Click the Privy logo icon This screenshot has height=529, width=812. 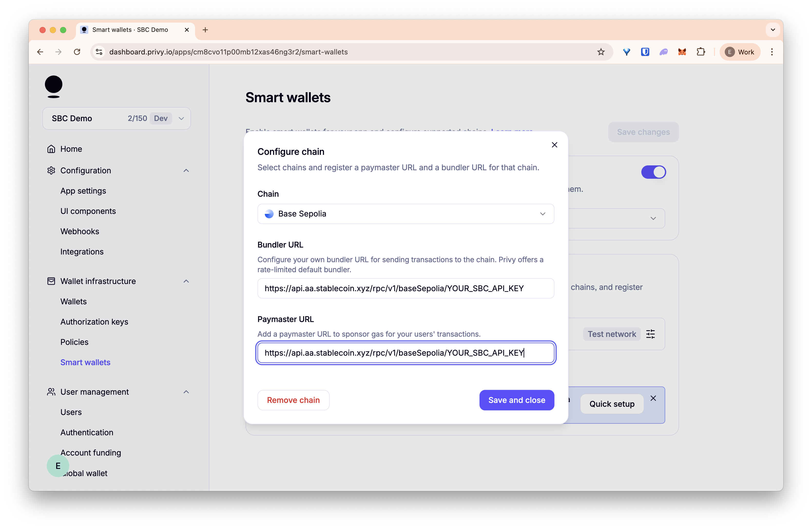[x=54, y=86]
